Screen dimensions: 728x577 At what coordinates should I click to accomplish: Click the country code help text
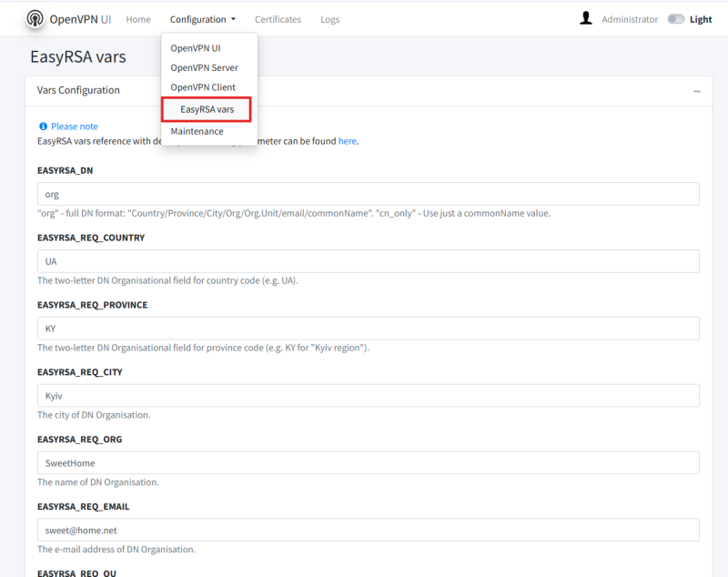coord(167,281)
